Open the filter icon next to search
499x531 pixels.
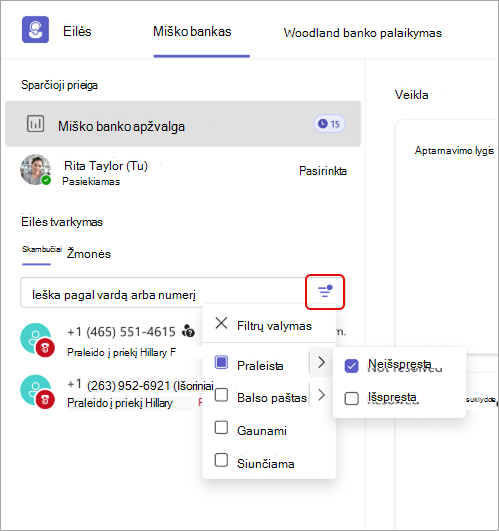(x=325, y=292)
